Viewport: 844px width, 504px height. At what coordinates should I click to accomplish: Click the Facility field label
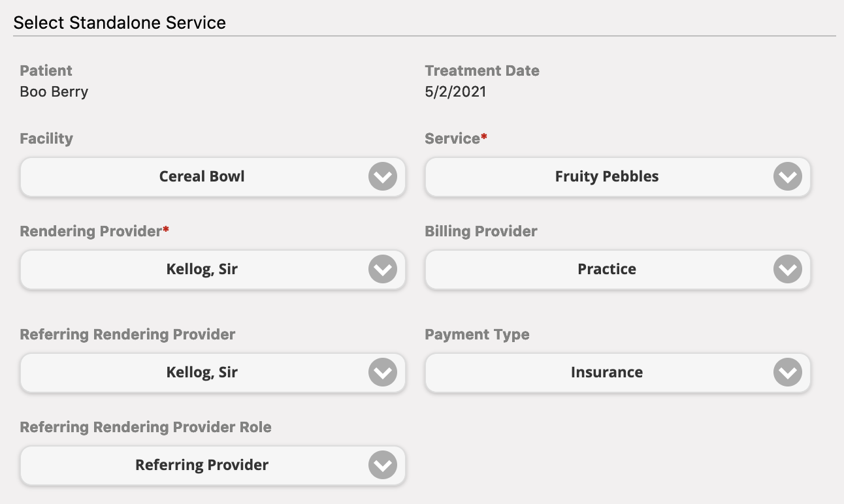[x=46, y=138]
